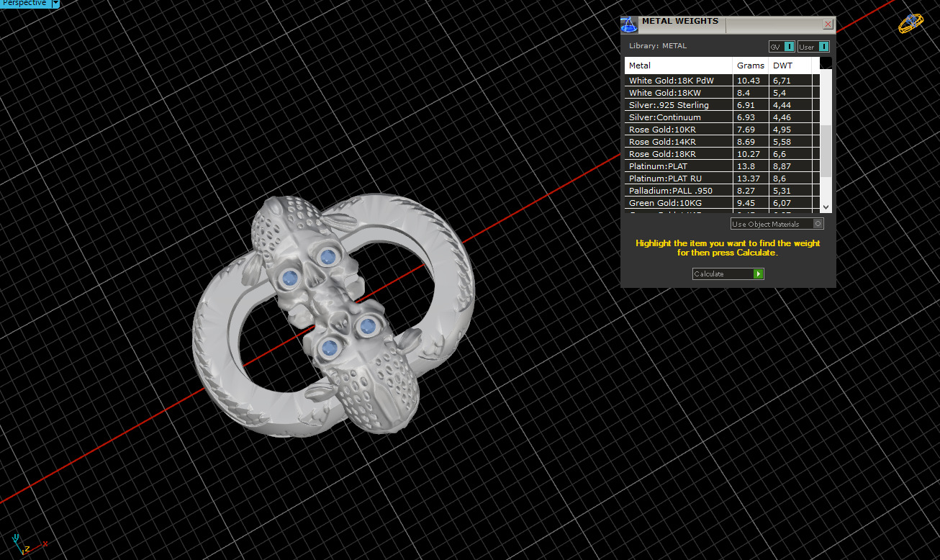Click the metal list scrollbar thumb

pos(826,151)
